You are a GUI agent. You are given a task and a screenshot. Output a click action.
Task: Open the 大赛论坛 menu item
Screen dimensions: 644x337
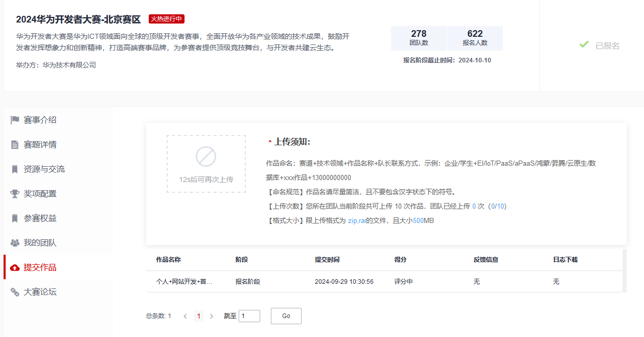(58, 292)
